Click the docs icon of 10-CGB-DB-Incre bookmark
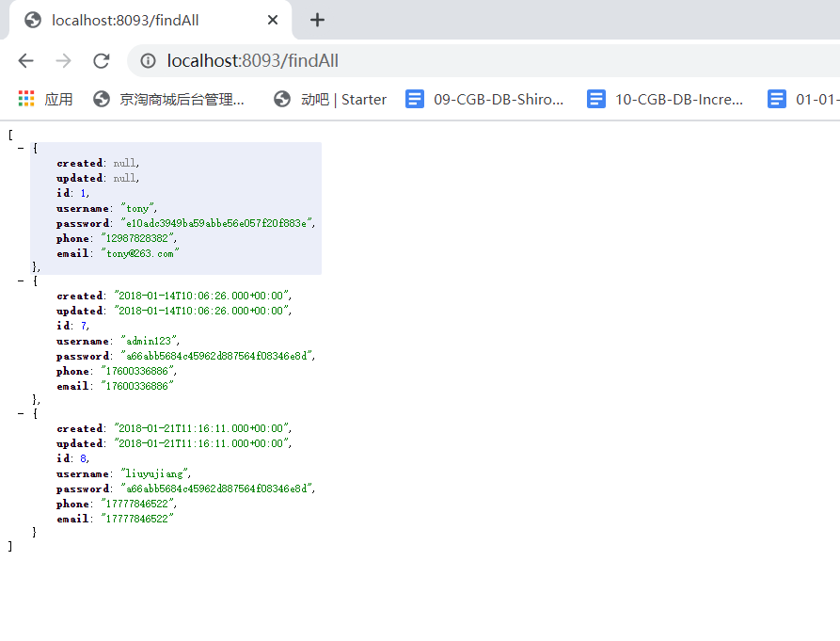The width and height of the screenshot is (840, 641). [x=595, y=99]
